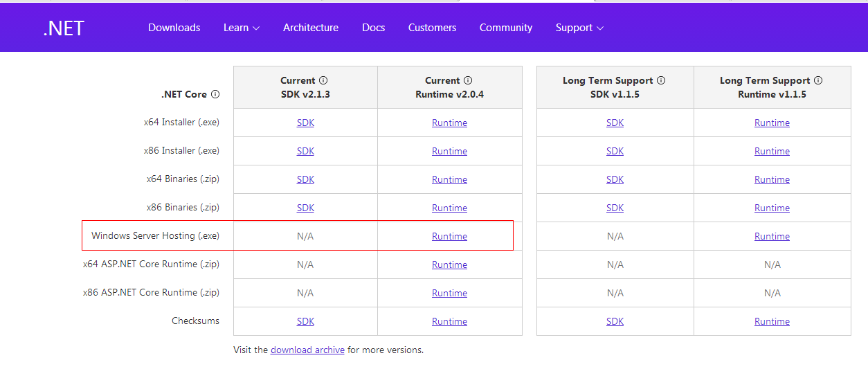The width and height of the screenshot is (868, 378).
Task: Click the x64 Binaries (.zip) row label
Action: tap(183, 179)
